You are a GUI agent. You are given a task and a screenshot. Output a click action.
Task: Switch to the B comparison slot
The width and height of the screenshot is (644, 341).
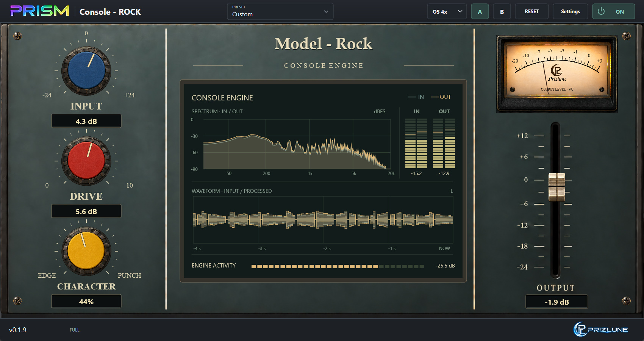[x=502, y=11]
